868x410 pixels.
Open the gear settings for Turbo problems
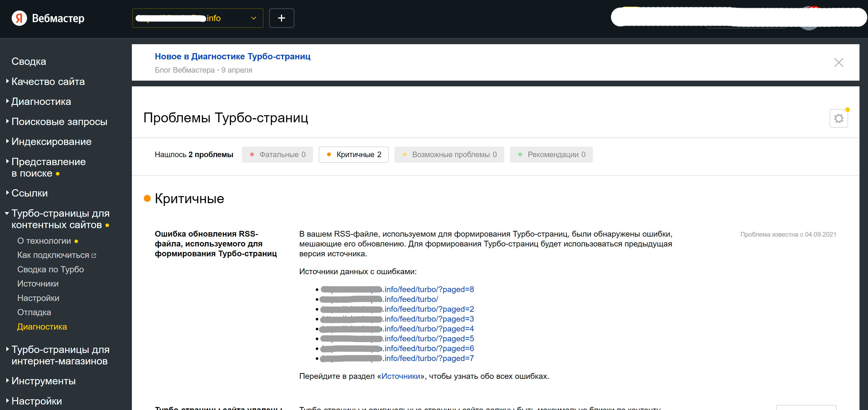[x=838, y=118]
